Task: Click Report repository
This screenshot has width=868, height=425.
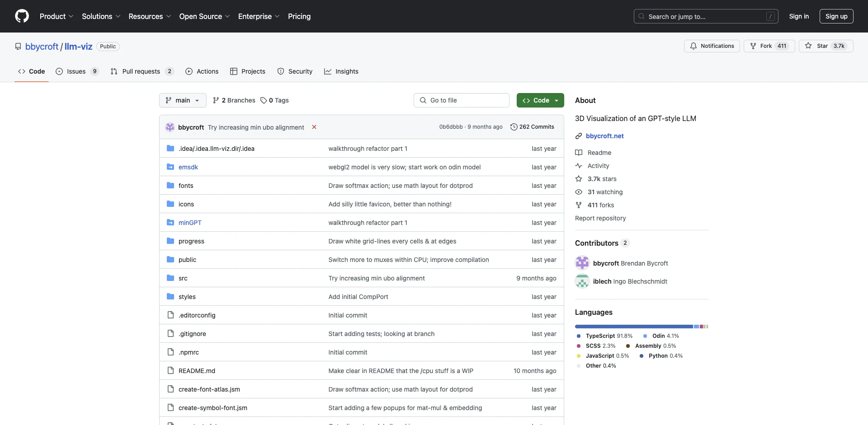Action: (x=600, y=218)
